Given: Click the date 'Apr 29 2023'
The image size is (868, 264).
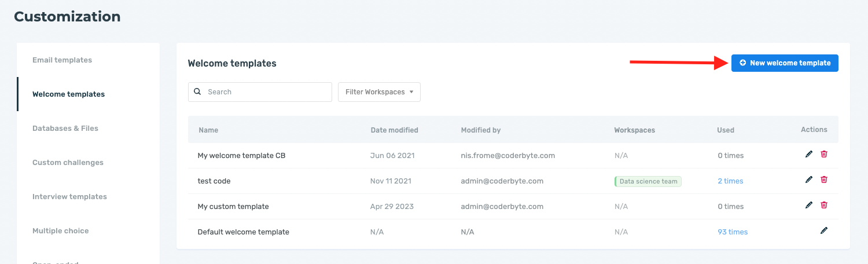Looking at the screenshot, I should tap(392, 207).
